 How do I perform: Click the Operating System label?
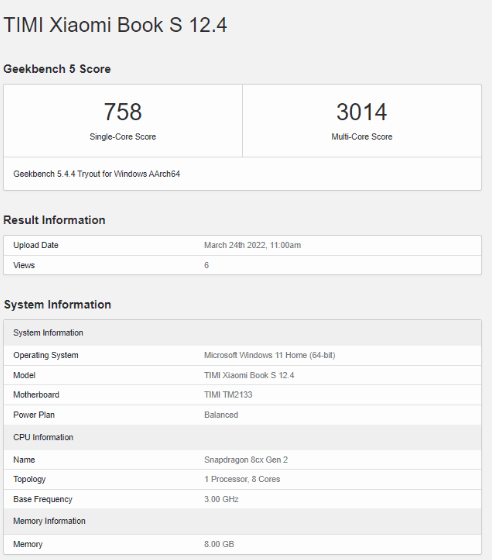(x=46, y=355)
